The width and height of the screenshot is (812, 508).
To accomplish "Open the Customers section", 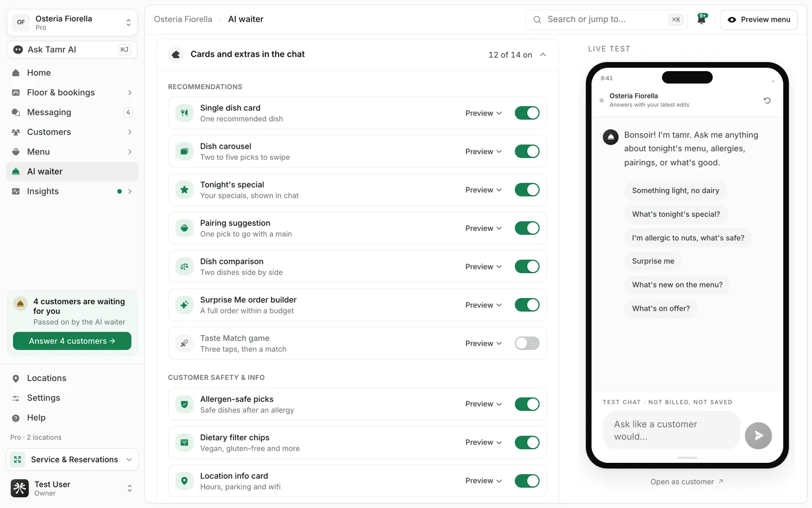I will pos(72,132).
